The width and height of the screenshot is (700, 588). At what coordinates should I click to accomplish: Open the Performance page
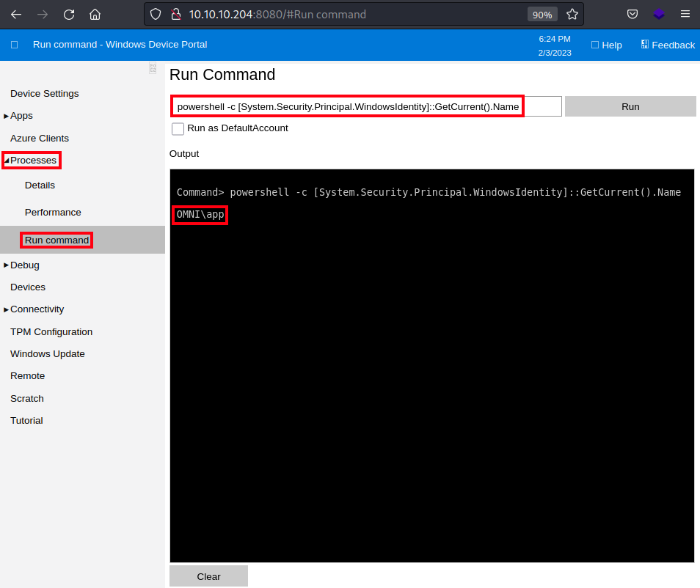[x=53, y=213]
